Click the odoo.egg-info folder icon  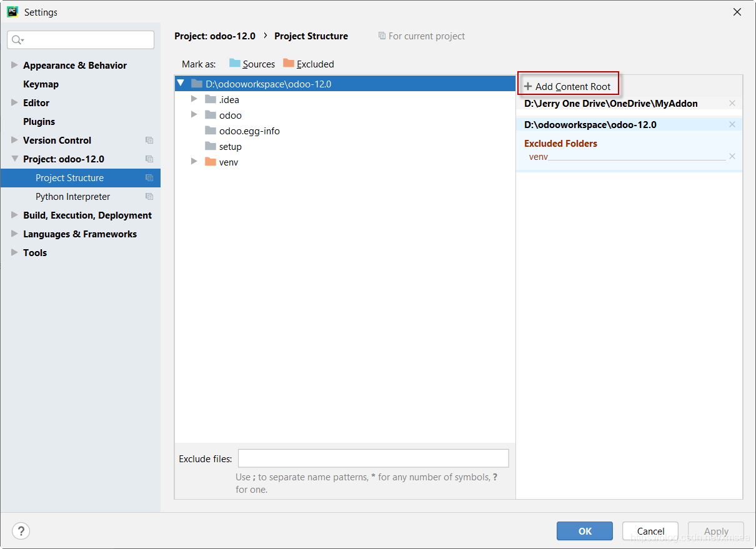[x=211, y=131]
